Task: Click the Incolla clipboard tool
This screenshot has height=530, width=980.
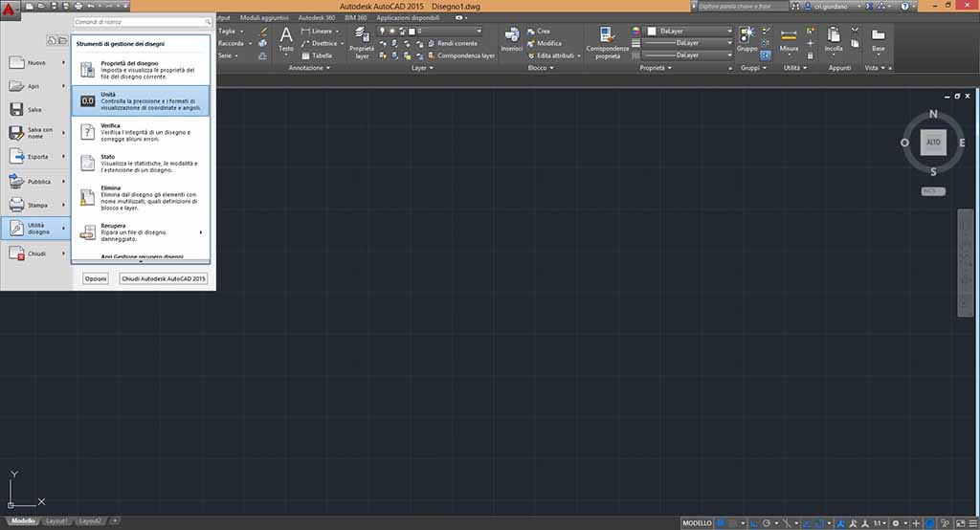Action: 834,39
